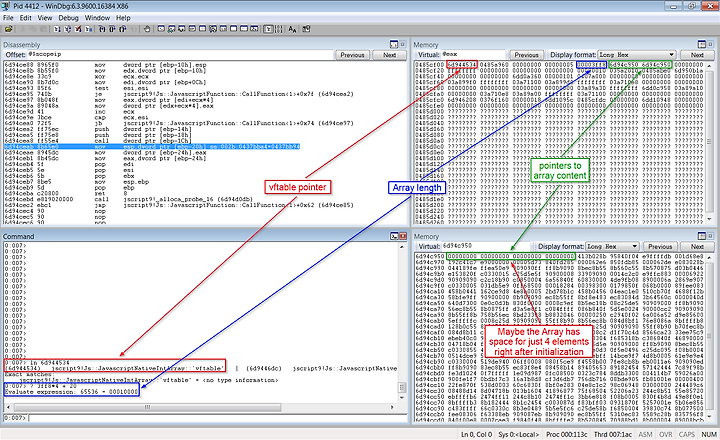
Task: Click the Stop Debugging toolbar icon
Action: pyautogui.click(x=78, y=29)
